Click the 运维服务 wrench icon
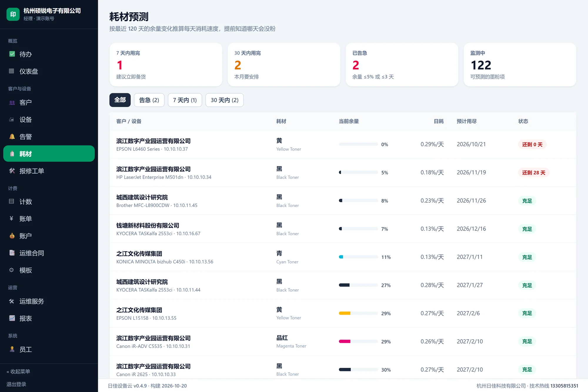 pyautogui.click(x=11, y=301)
